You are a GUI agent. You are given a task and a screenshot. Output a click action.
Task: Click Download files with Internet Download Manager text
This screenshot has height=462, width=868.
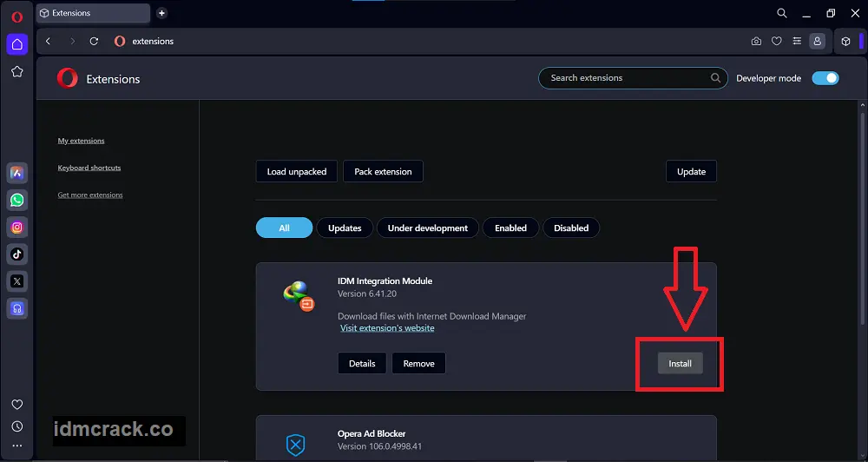[431, 316]
